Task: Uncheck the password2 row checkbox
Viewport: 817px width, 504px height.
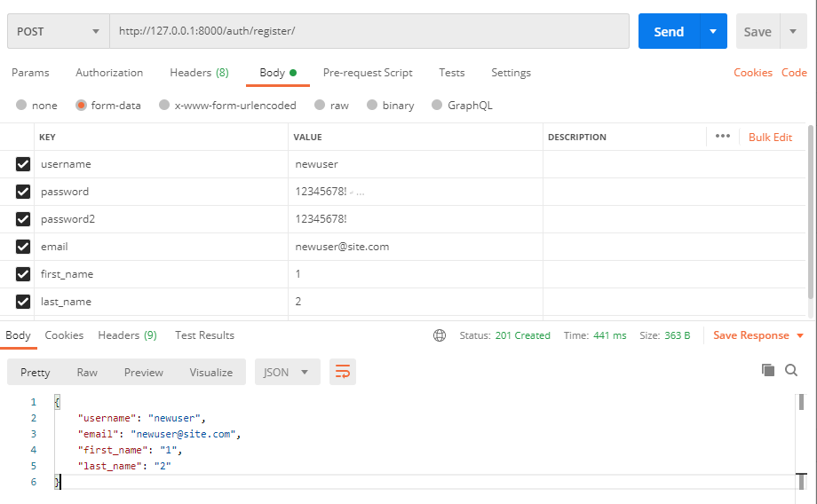Action: [23, 219]
